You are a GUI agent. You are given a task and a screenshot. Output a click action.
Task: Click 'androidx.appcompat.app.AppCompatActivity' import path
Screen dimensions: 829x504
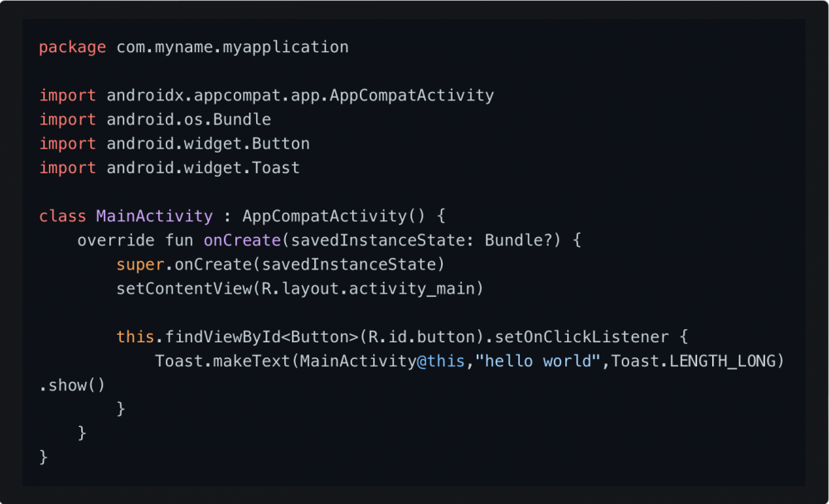click(x=300, y=95)
